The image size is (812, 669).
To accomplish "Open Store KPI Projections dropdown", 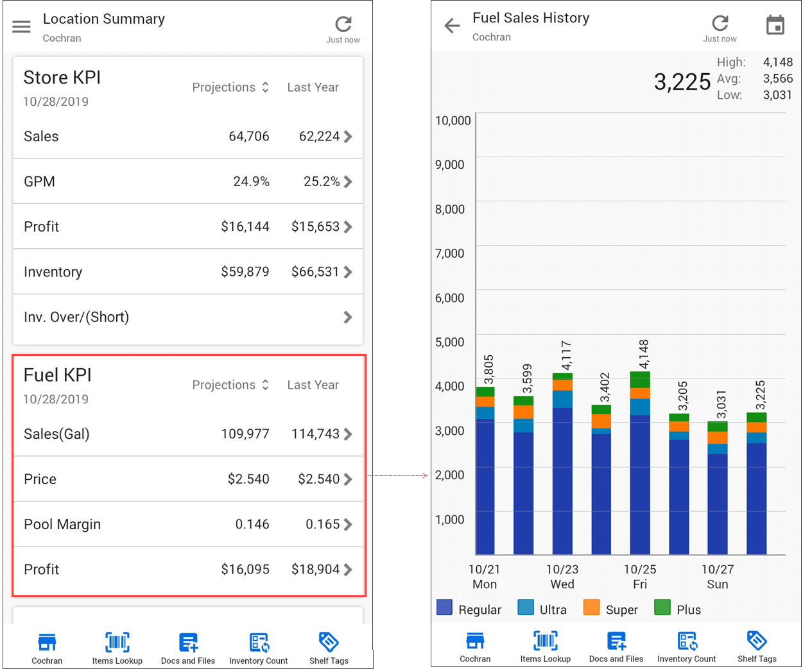I will (x=230, y=87).
